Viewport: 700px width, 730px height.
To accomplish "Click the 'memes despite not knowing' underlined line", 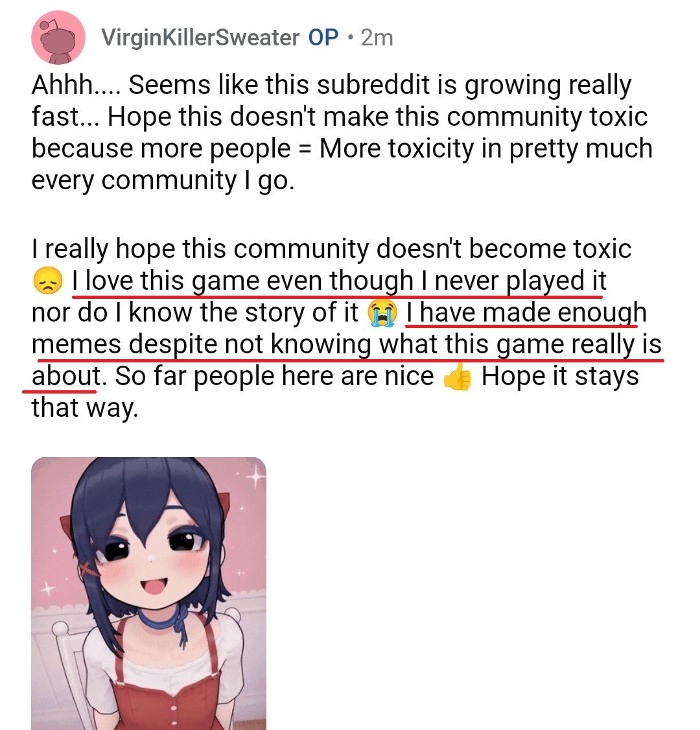I will [346, 345].
